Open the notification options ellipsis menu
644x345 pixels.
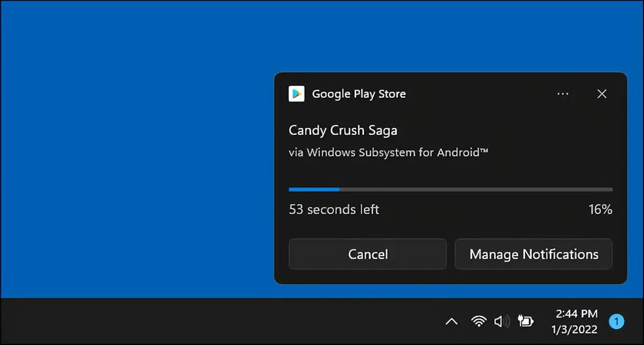563,94
